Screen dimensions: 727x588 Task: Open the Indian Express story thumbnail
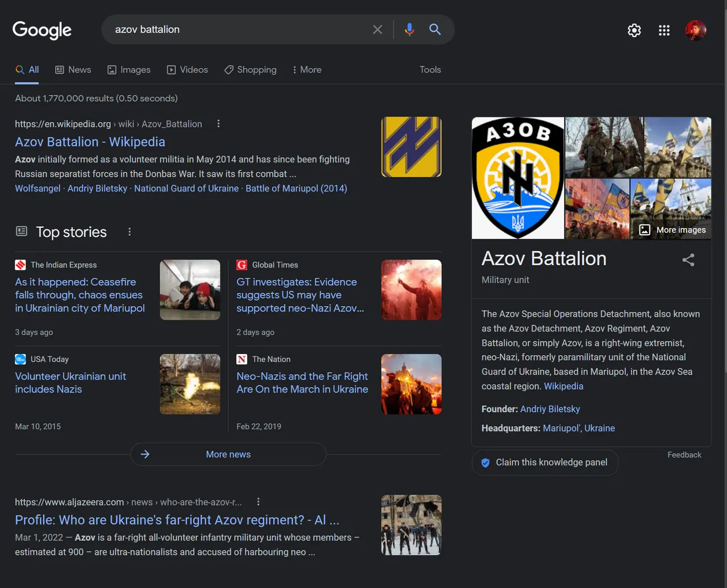tap(190, 290)
